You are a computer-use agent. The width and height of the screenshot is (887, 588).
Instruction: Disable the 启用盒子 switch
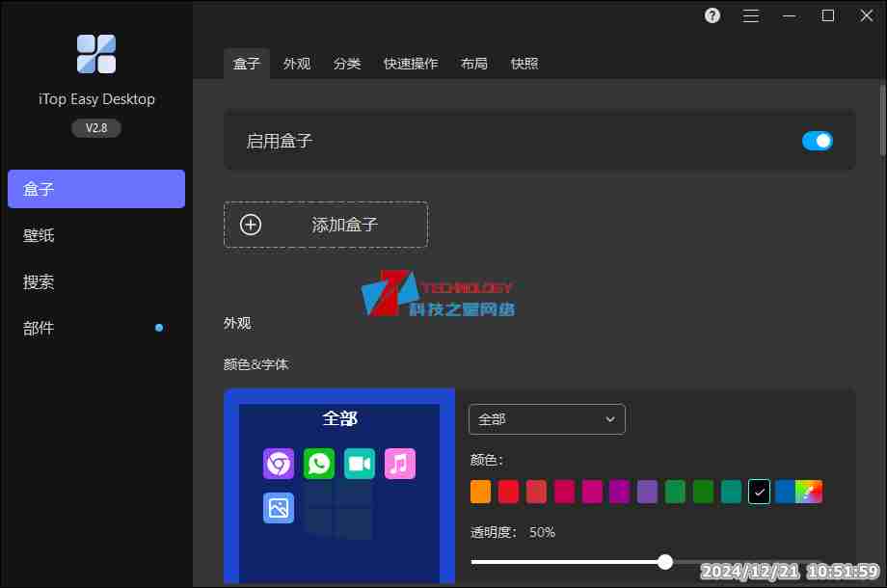[x=817, y=140]
